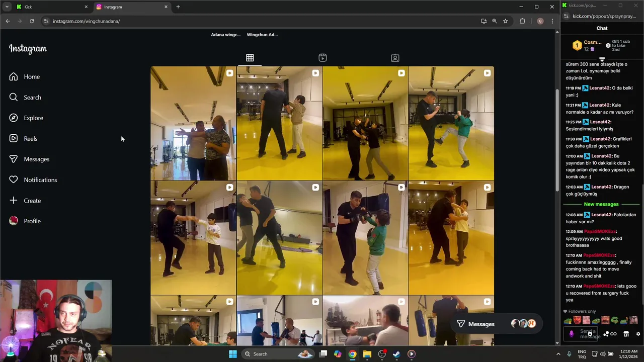Open Profile in the Instagram sidebar
This screenshot has width=644, height=362.
(25, 221)
